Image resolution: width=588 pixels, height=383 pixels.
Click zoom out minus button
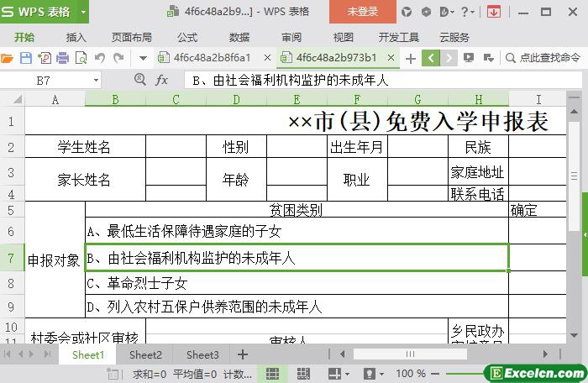435,374
